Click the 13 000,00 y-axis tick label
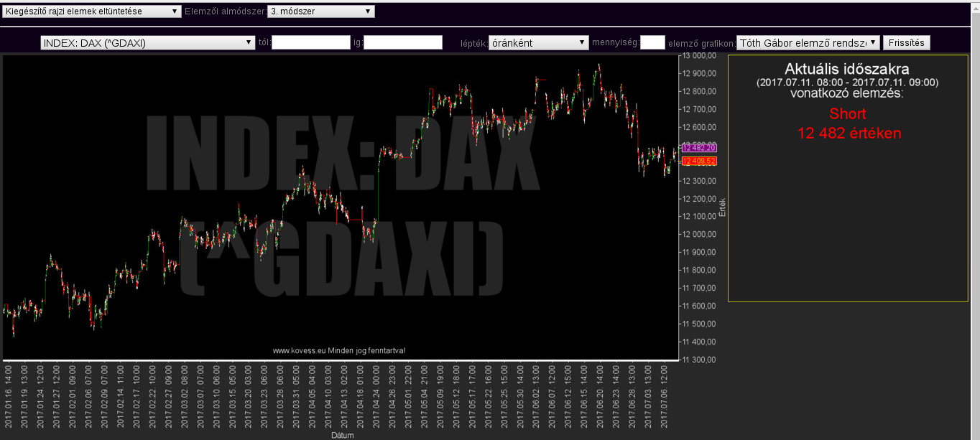Screen dimensions: 980x440 coord(699,55)
